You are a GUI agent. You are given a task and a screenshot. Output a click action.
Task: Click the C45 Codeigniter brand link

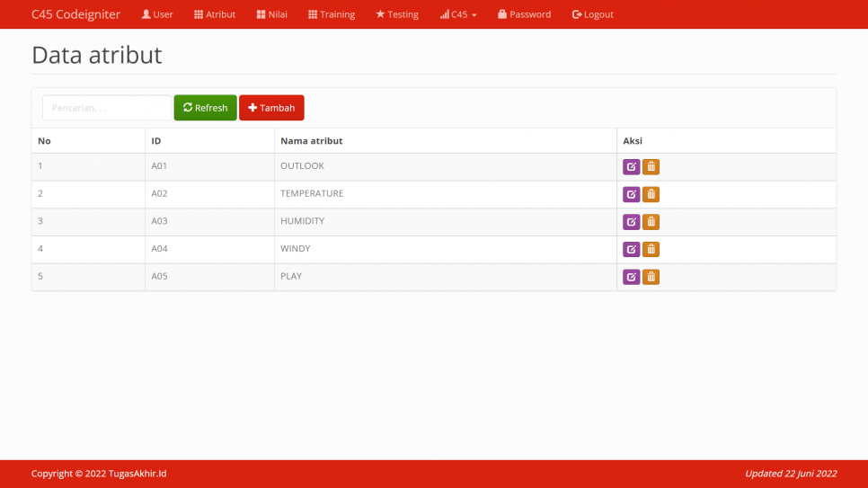[x=75, y=14]
